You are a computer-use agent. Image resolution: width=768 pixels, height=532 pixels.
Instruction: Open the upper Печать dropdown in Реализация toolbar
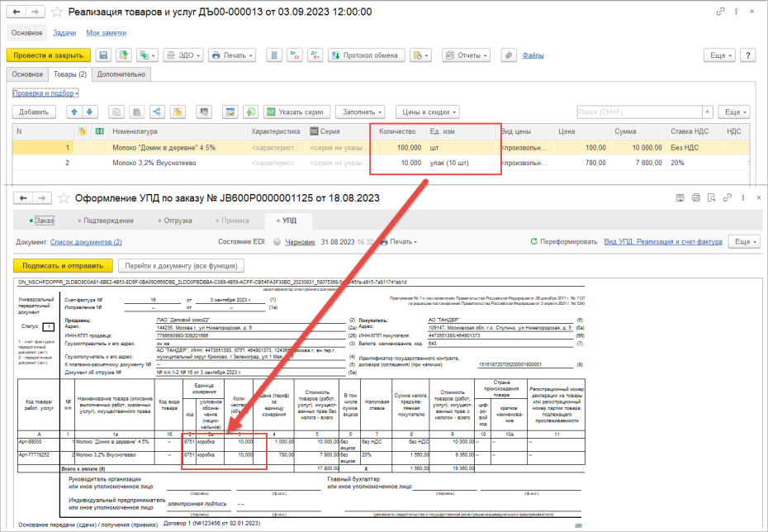pos(233,55)
